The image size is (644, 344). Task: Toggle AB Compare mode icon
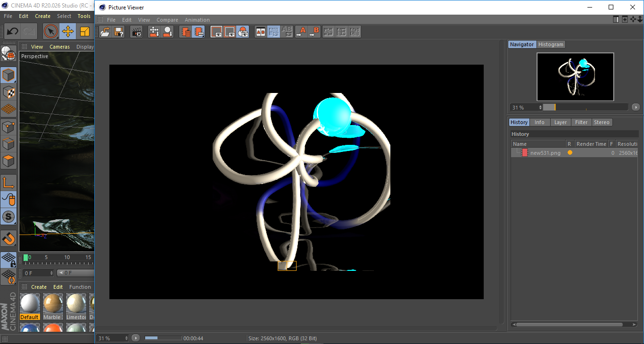(260, 32)
